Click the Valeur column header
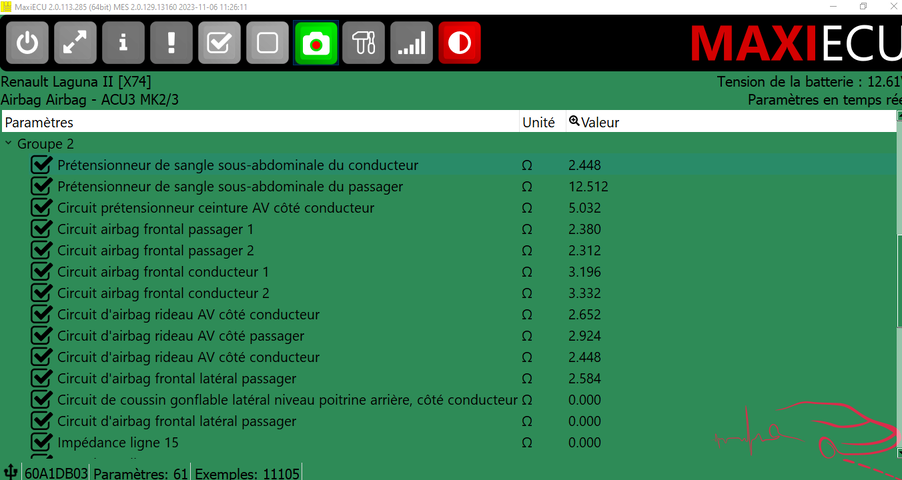Image resolution: width=902 pixels, height=480 pixels. pyautogui.click(x=731, y=122)
